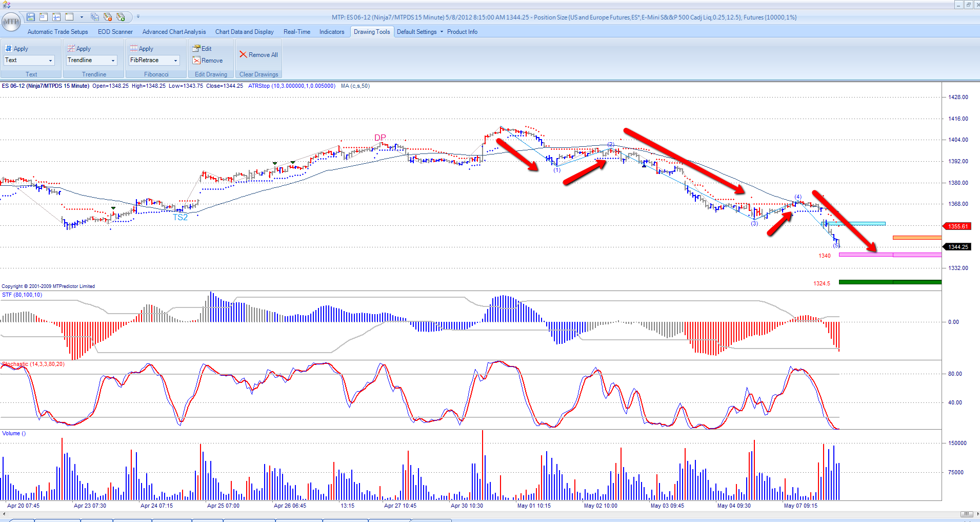
Task: Click the red X Remove All icon
Action: point(243,54)
